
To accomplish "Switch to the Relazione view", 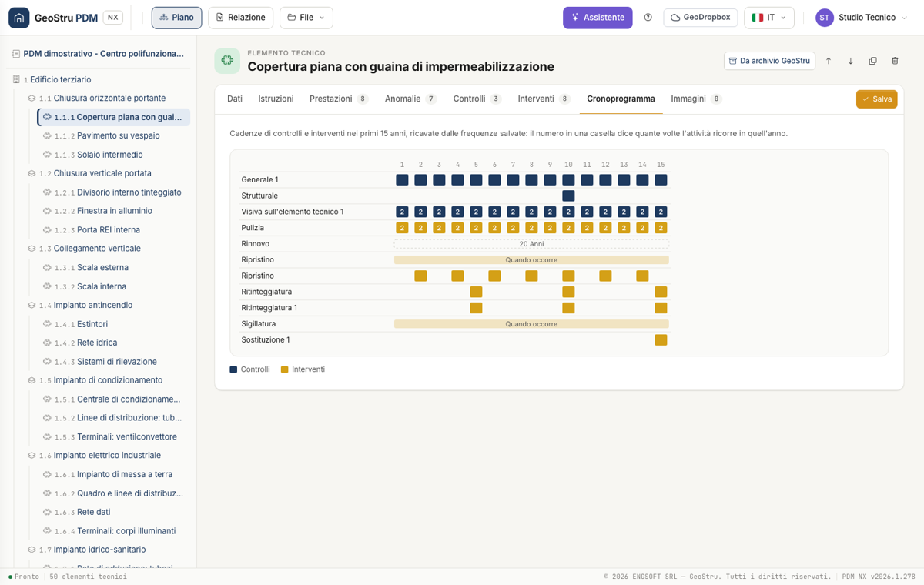I will point(241,18).
